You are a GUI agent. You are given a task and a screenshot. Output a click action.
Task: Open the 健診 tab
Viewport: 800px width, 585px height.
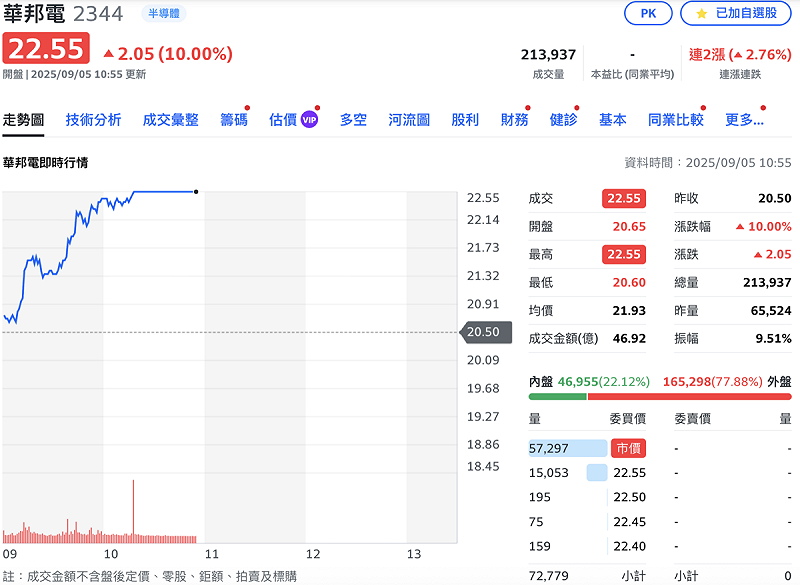[563, 120]
